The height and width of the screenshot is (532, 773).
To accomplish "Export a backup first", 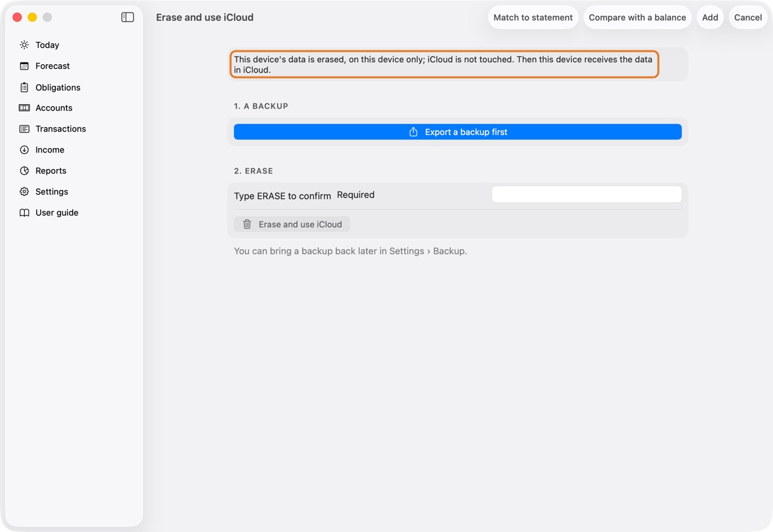I will pos(457,132).
